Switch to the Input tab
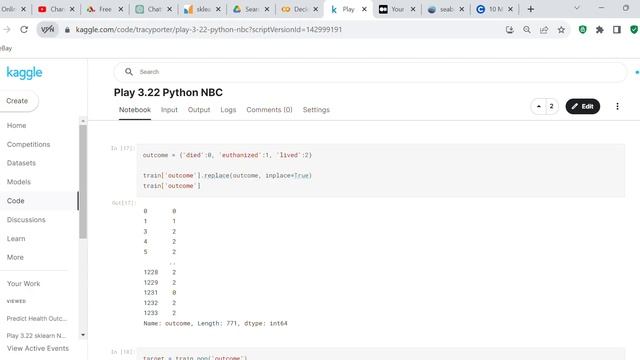640x360 pixels. pos(169,110)
